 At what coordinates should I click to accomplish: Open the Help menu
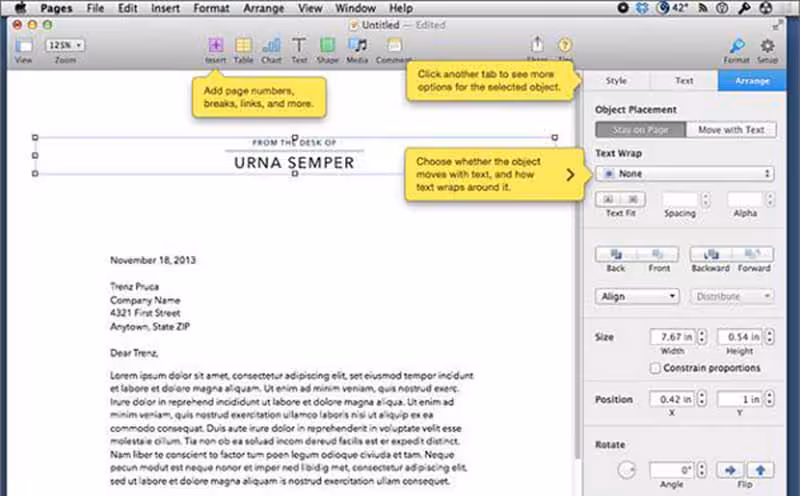pyautogui.click(x=401, y=8)
